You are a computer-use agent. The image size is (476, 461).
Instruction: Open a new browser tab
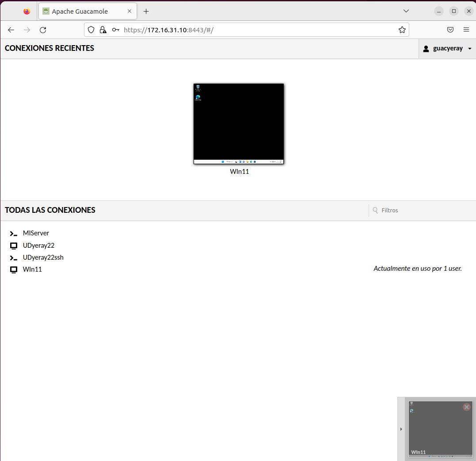(x=146, y=12)
